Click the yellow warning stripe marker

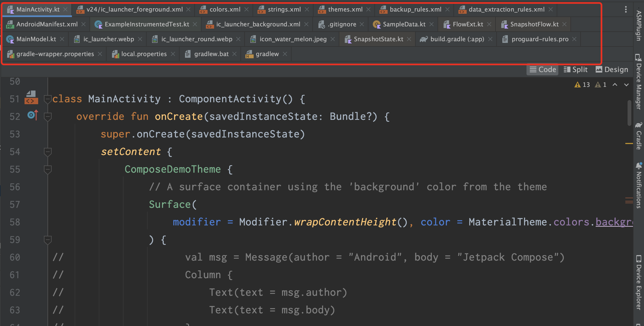tap(629, 143)
